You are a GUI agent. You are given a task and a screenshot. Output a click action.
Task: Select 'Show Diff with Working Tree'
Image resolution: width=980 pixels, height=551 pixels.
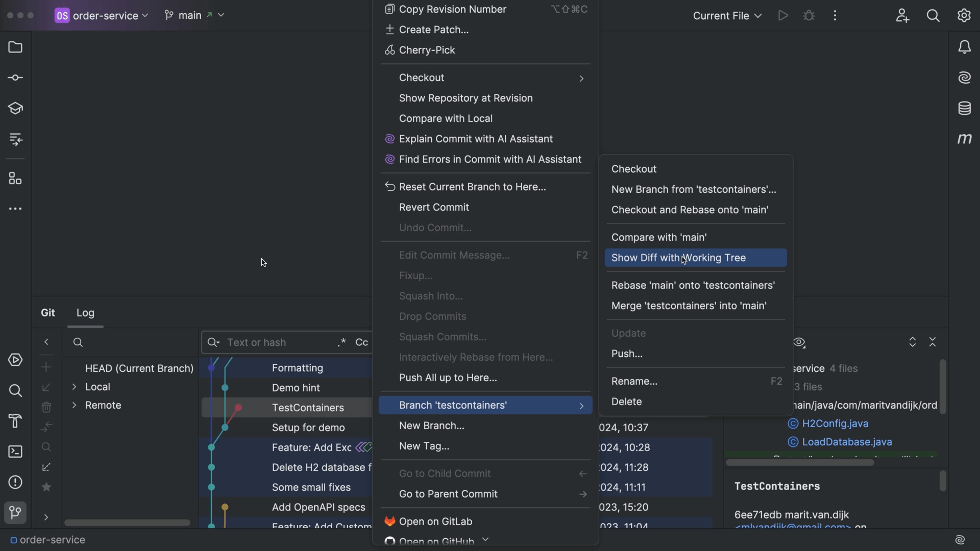(x=678, y=258)
